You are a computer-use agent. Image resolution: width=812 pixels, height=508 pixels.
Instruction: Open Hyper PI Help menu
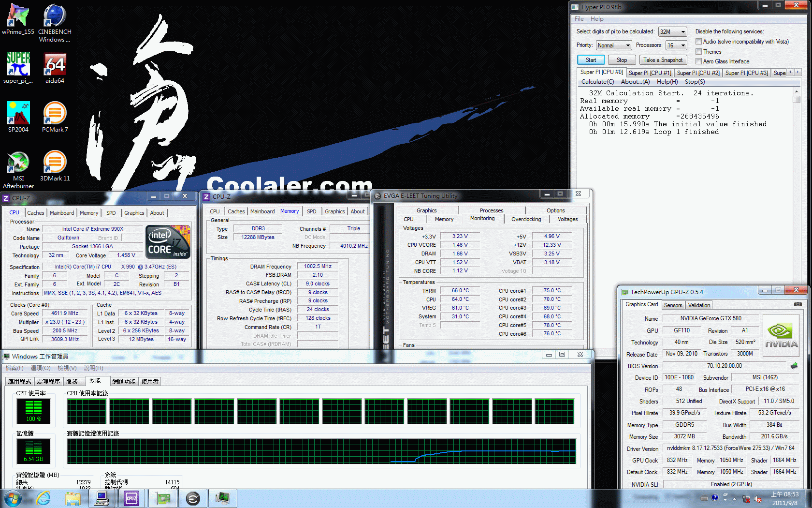(x=597, y=19)
